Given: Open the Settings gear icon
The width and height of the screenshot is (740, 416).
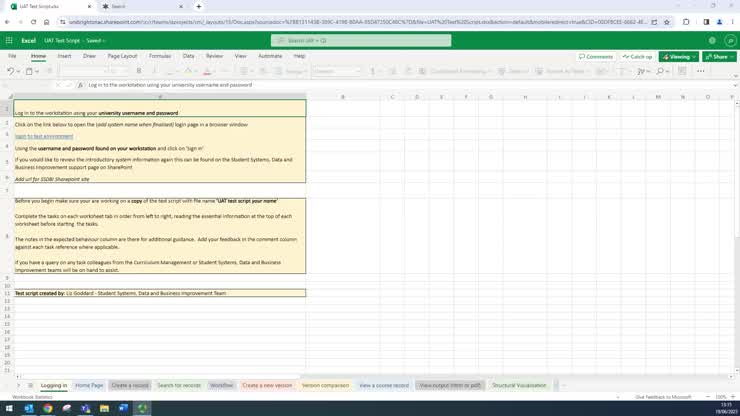Looking at the screenshot, I should [712, 40].
